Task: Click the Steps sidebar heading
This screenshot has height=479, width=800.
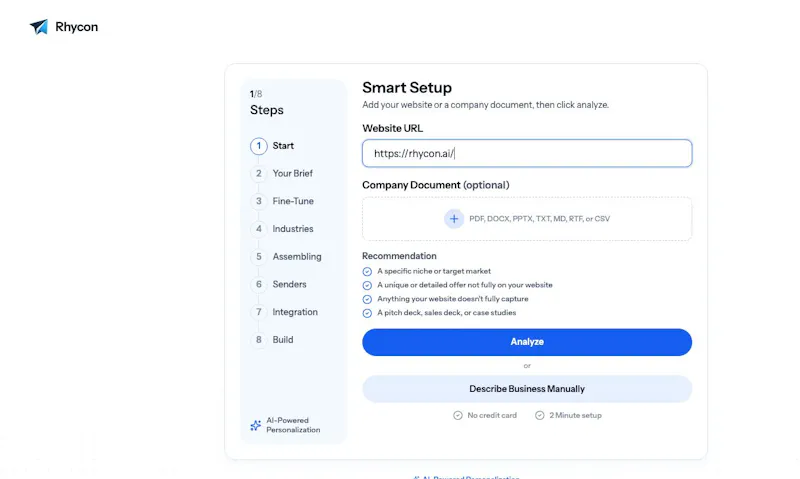Action: coord(266,110)
